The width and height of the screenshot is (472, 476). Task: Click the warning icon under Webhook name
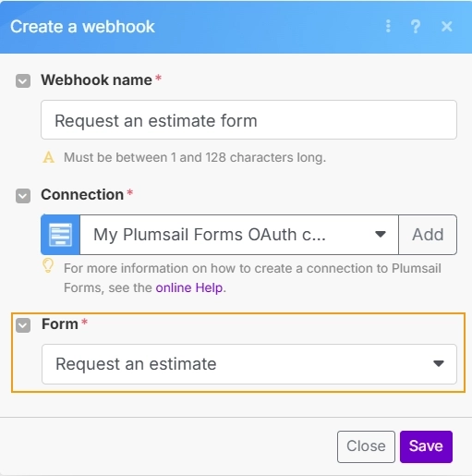click(x=48, y=157)
